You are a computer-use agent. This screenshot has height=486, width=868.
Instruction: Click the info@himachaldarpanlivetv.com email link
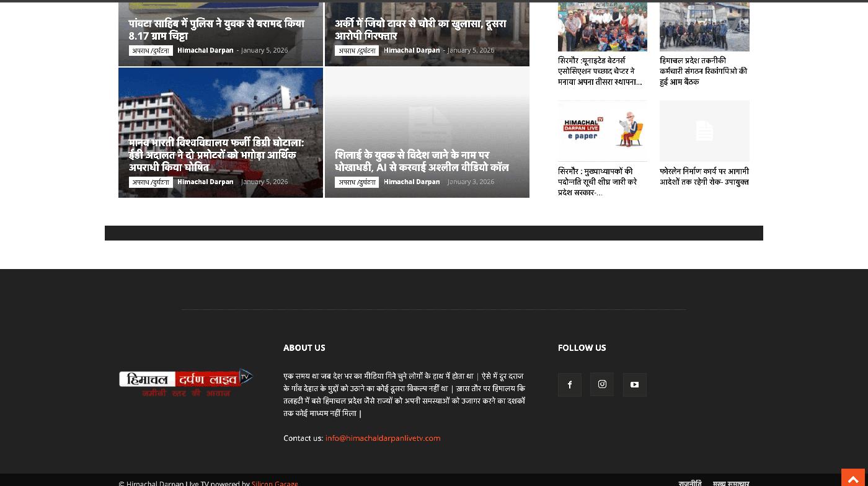pyautogui.click(x=383, y=438)
